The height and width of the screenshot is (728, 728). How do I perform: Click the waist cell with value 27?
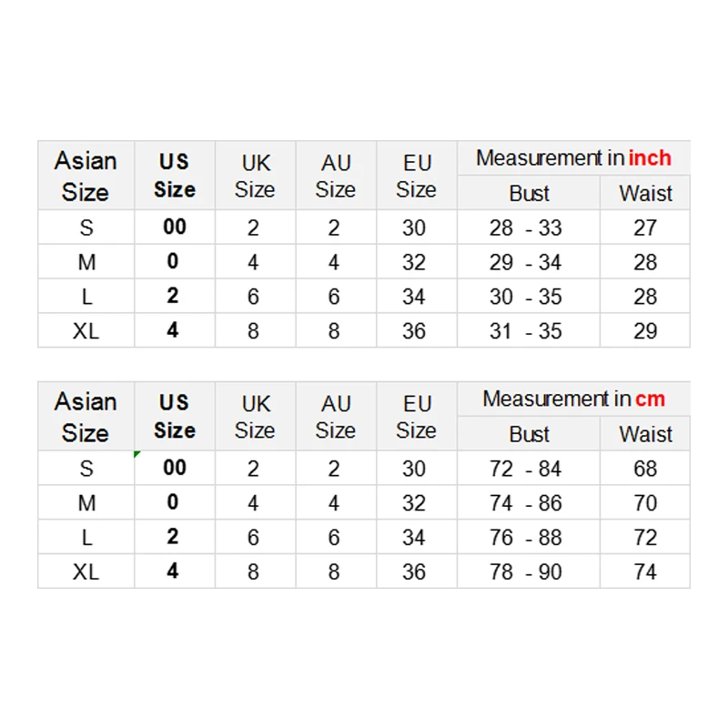(x=645, y=227)
